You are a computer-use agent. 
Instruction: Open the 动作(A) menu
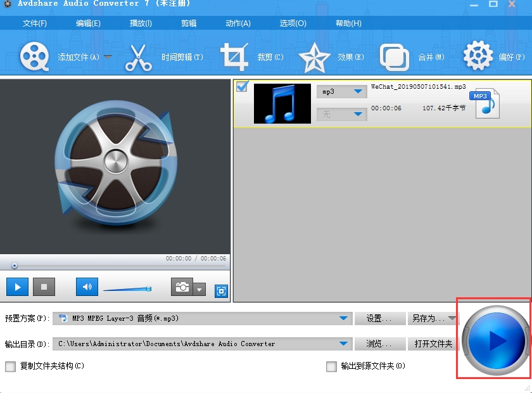[x=238, y=23]
